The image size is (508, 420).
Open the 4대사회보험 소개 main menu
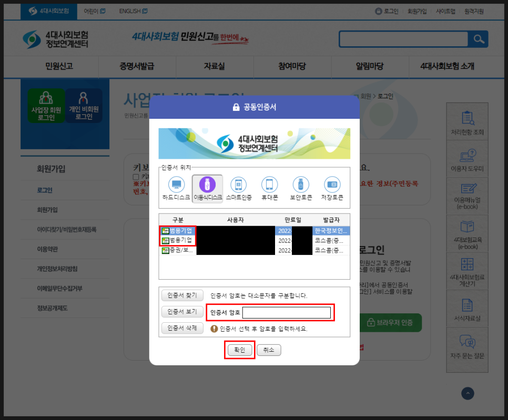[447, 66]
